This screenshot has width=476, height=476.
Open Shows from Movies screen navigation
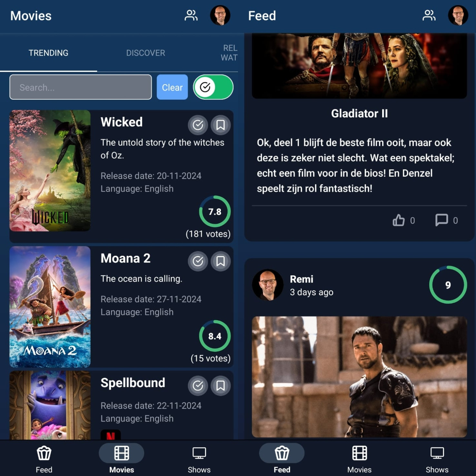coord(199,459)
